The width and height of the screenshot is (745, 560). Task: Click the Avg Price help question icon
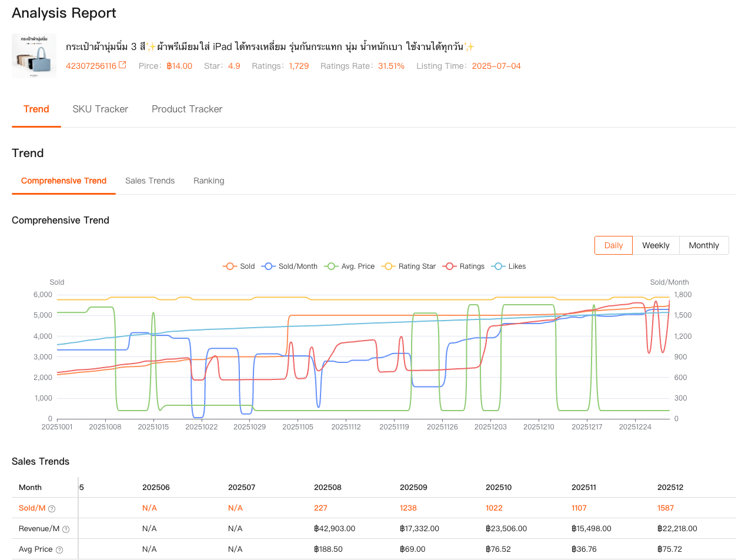click(58, 549)
